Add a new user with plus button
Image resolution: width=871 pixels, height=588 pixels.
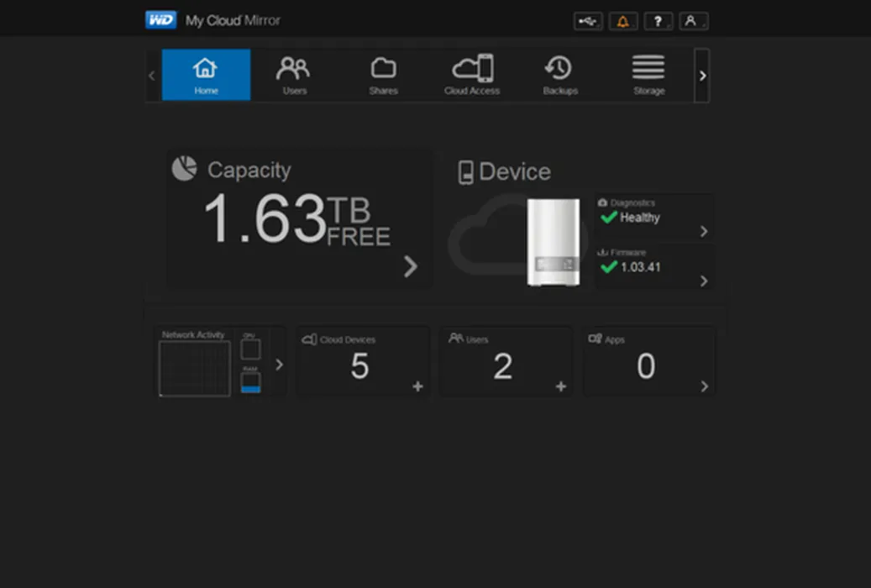coord(561,386)
